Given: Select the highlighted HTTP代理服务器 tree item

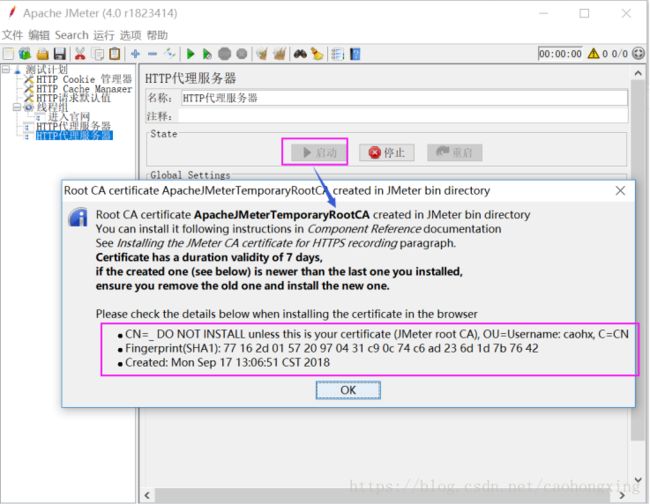Looking at the screenshot, I should click(x=74, y=136).
